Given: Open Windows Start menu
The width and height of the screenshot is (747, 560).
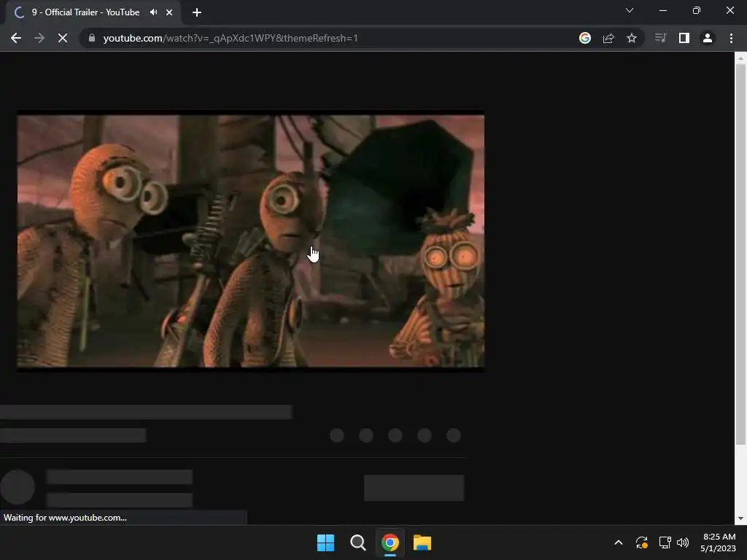Looking at the screenshot, I should click(326, 542).
